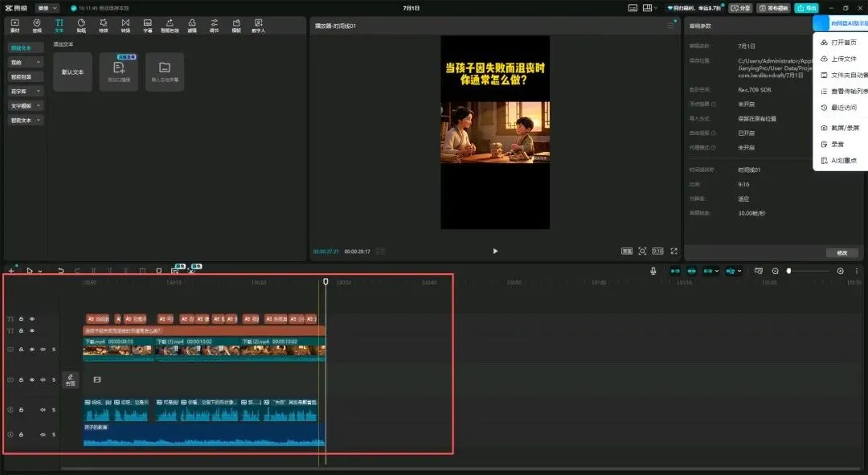868x475 pixels.
Task: Toggle auto-snap switch in timeline toolbar
Action: [691, 271]
